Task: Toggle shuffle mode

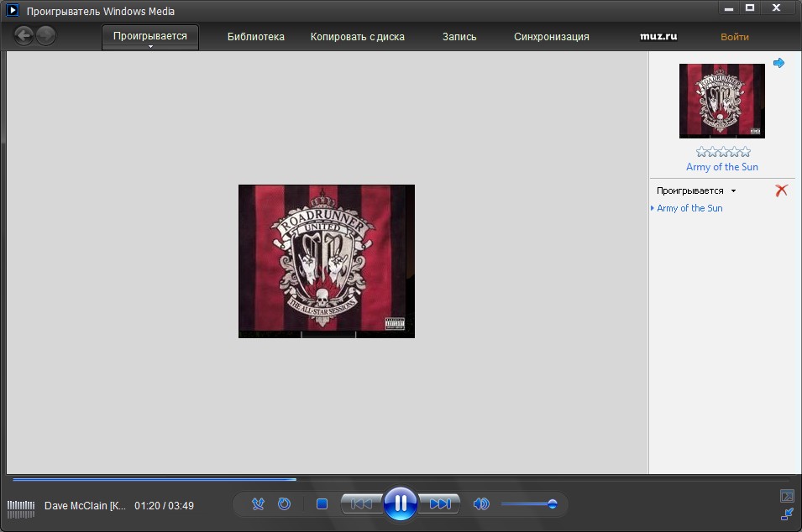Action: coord(259,504)
